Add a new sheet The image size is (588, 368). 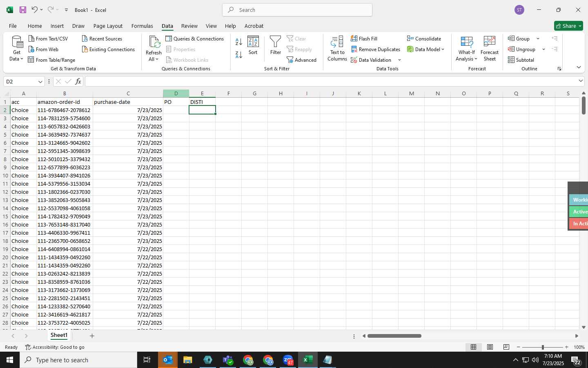[x=92, y=336]
